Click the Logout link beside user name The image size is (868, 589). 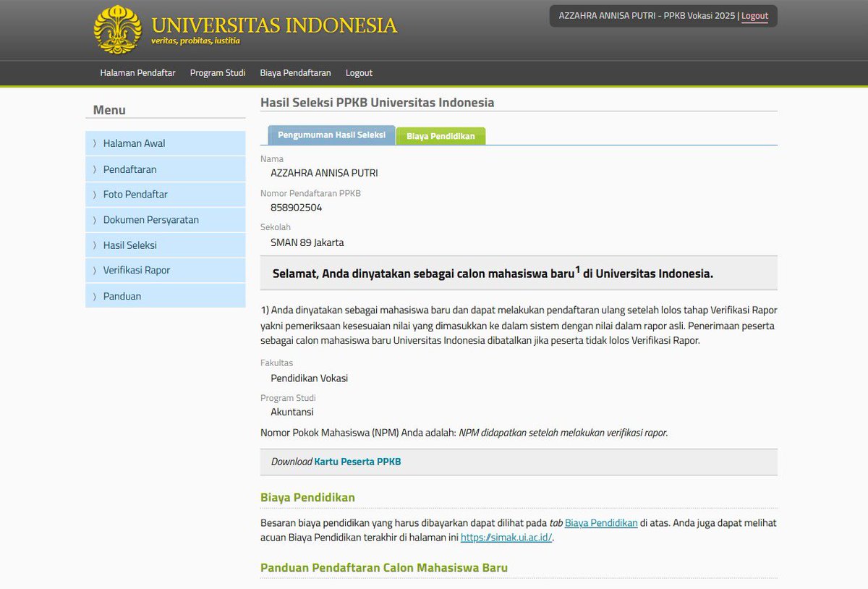point(754,16)
